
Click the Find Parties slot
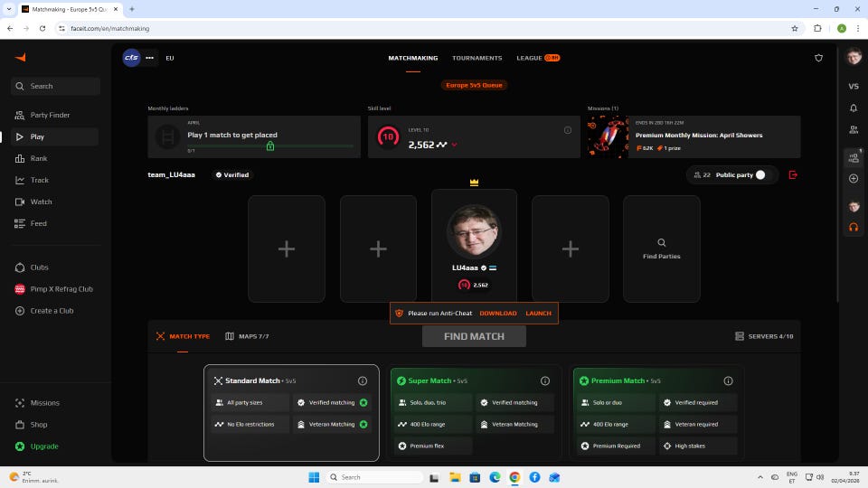[662, 249]
